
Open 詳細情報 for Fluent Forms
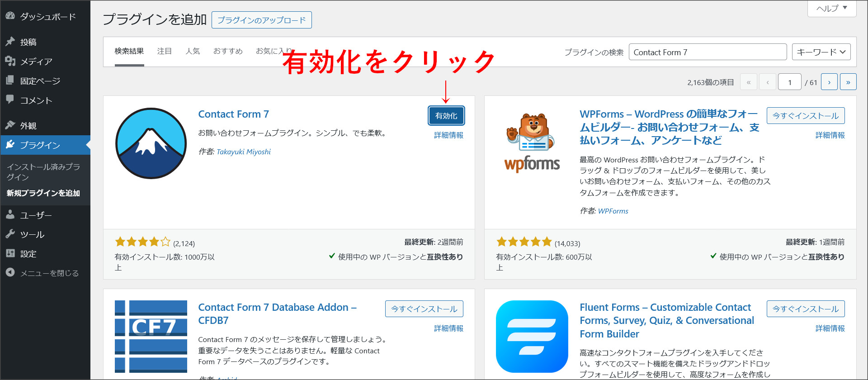(x=830, y=328)
